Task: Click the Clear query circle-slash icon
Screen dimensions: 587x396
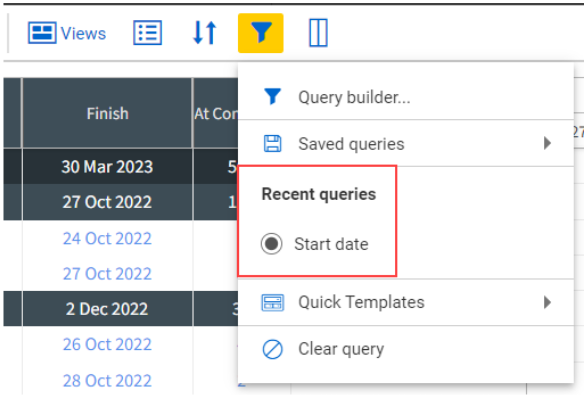Action: point(273,349)
